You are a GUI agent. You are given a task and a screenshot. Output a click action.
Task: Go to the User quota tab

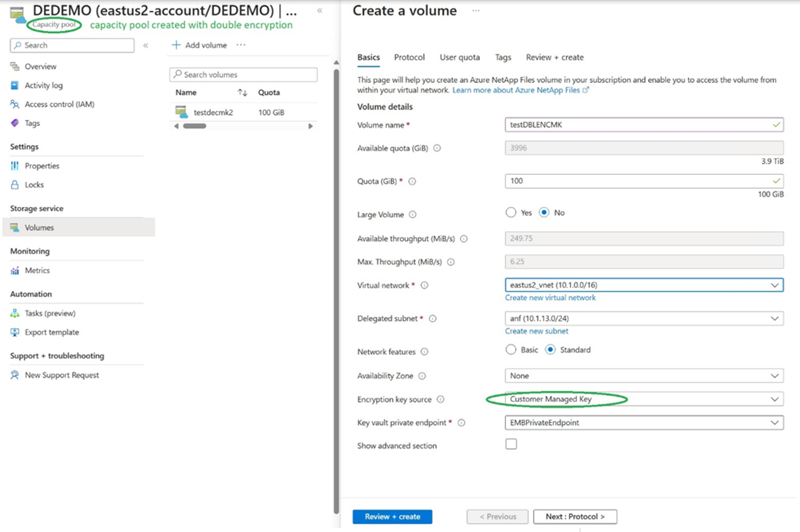460,57
